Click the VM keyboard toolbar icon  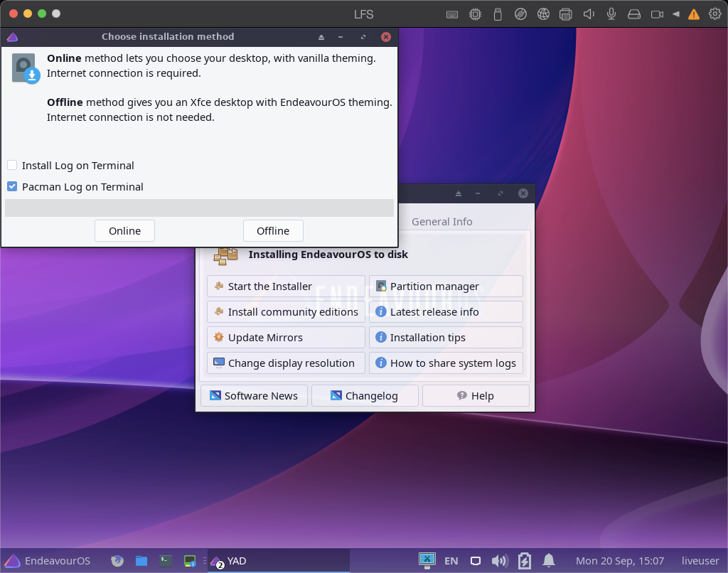(452, 14)
